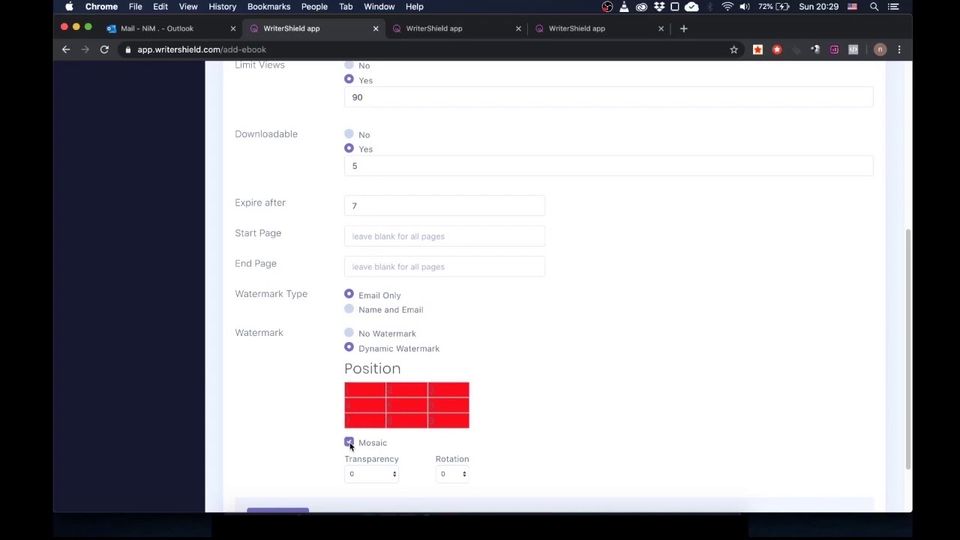This screenshot has width=960, height=540.
Task: Click the orange star extension icon
Action: click(x=758, y=50)
